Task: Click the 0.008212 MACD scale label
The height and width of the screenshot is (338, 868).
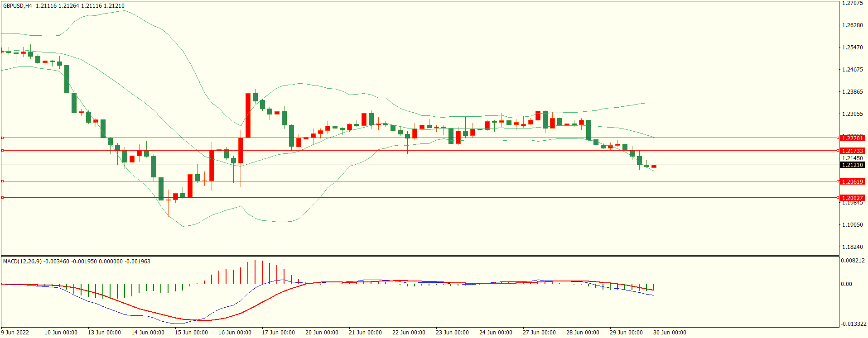Action: (853, 261)
